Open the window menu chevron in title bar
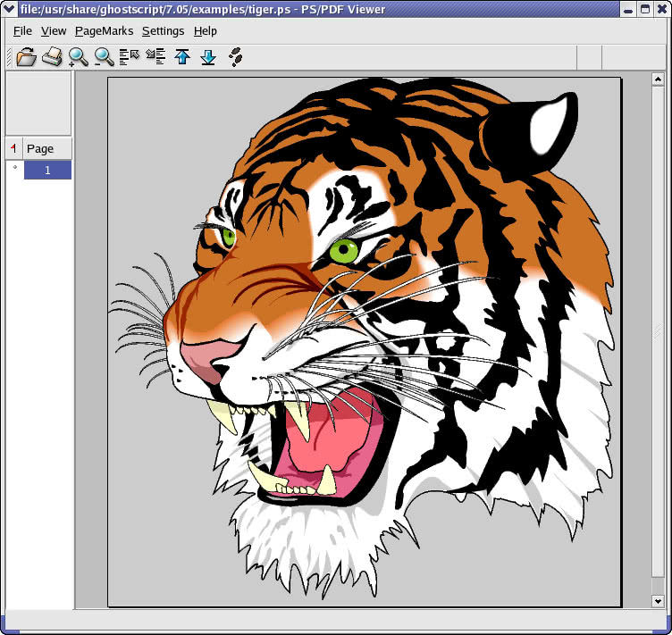Image resolution: width=672 pixels, height=635 pixels. pyautogui.click(x=9, y=9)
